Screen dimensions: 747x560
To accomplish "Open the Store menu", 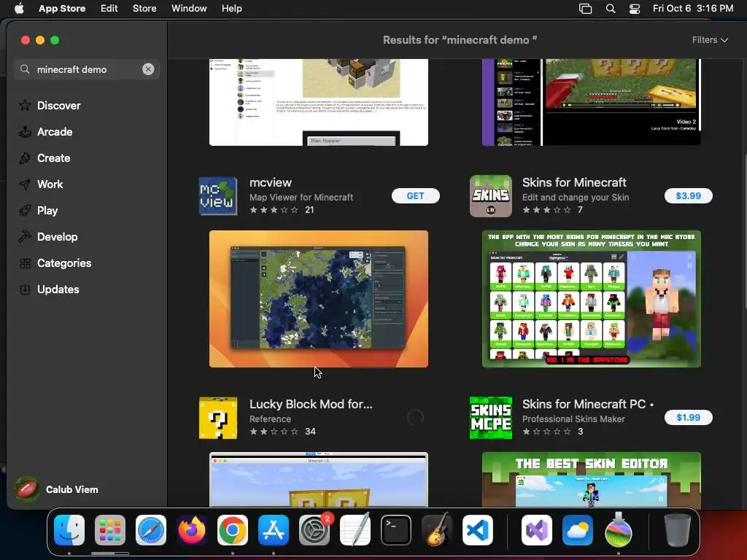I will tap(144, 9).
